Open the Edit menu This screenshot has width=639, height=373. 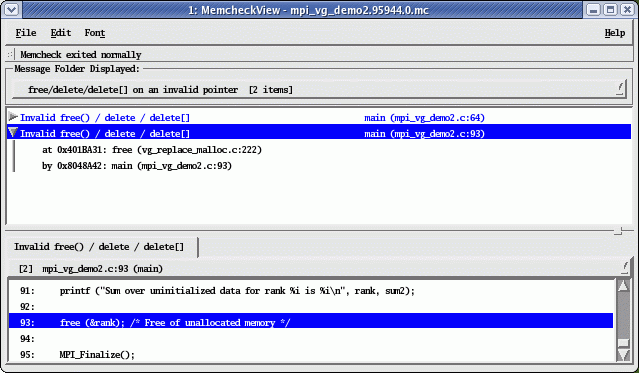(61, 33)
